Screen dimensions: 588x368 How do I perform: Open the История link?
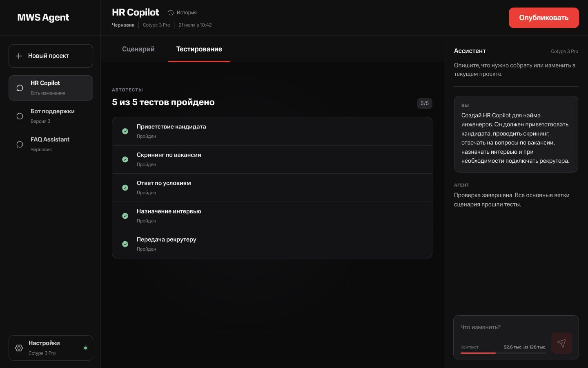point(182,13)
